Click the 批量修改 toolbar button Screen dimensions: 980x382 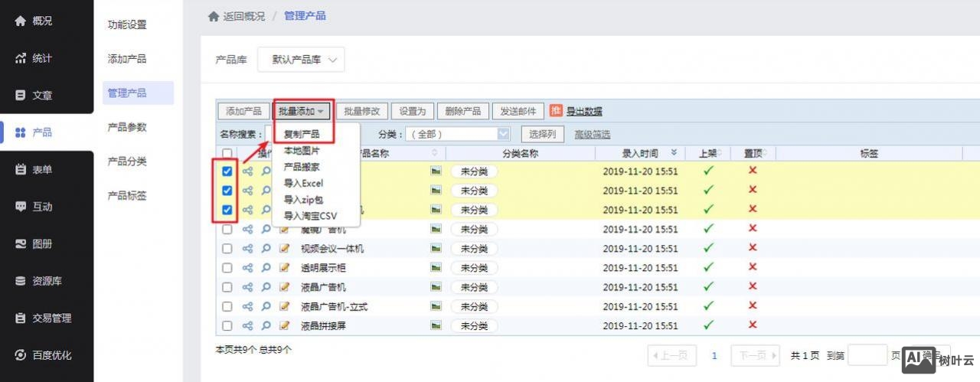(362, 111)
